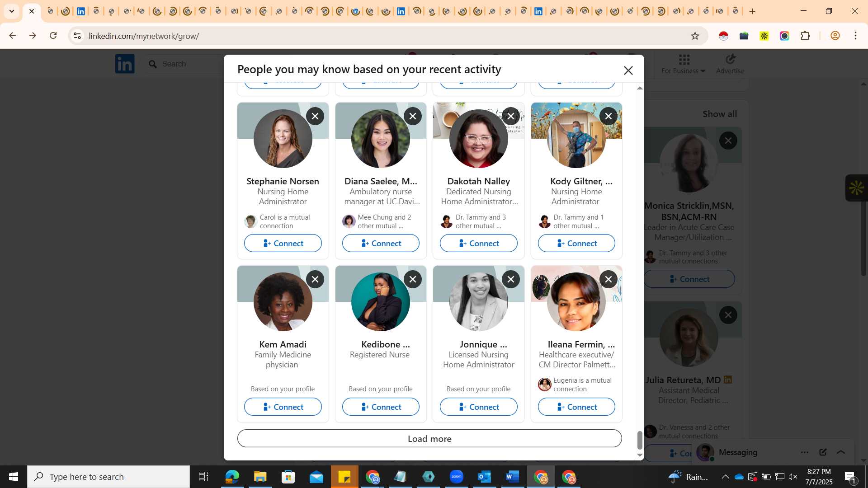Screen dimensions: 868x488
Task: Click 'Carol is a mutual connection' text
Action: tap(285, 221)
